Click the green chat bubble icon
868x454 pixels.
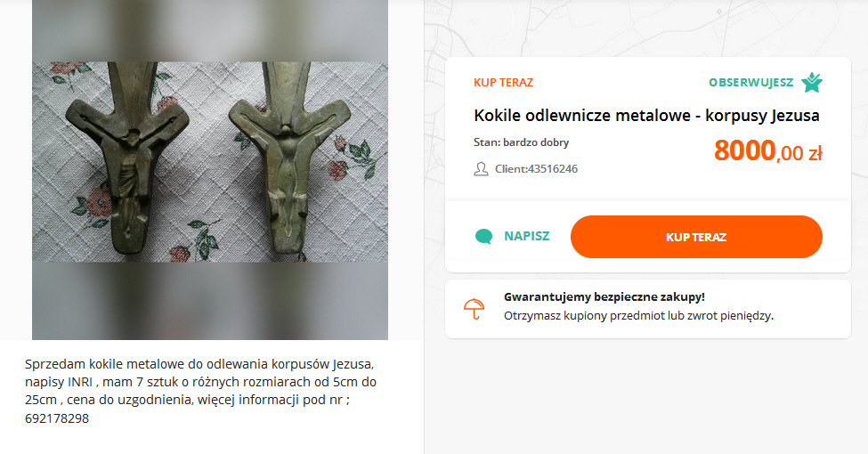483,237
